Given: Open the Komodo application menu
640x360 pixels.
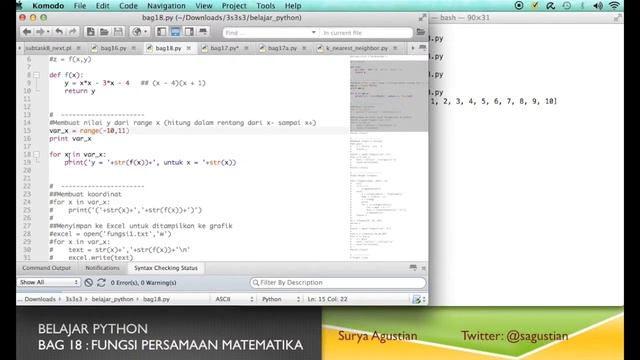Looking at the screenshot, I should click(48, 6).
